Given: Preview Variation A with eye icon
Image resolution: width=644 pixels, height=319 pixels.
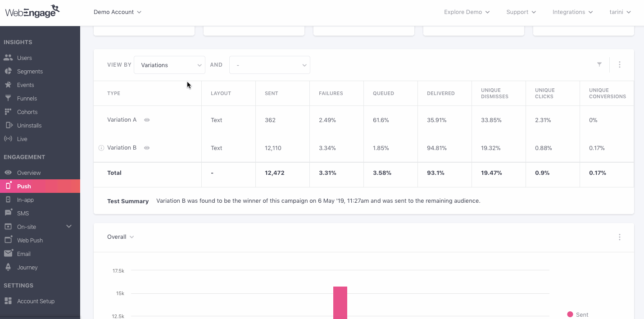Looking at the screenshot, I should [x=147, y=120].
